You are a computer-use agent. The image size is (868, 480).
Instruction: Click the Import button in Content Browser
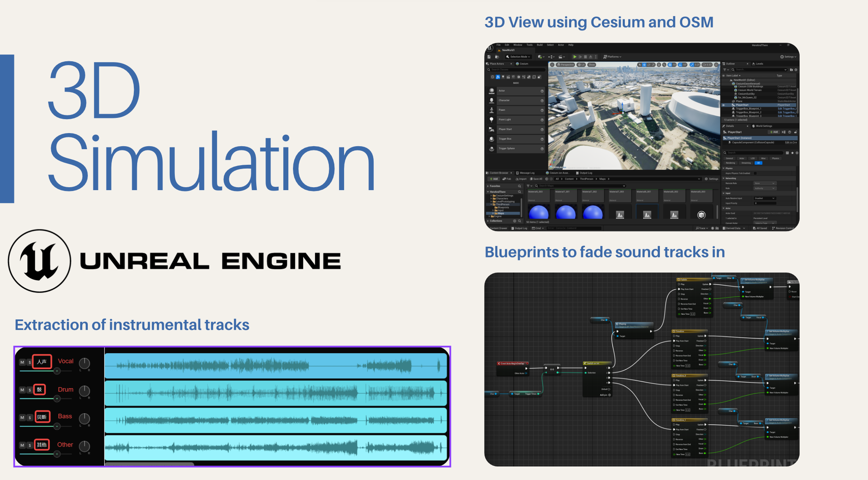(x=521, y=179)
